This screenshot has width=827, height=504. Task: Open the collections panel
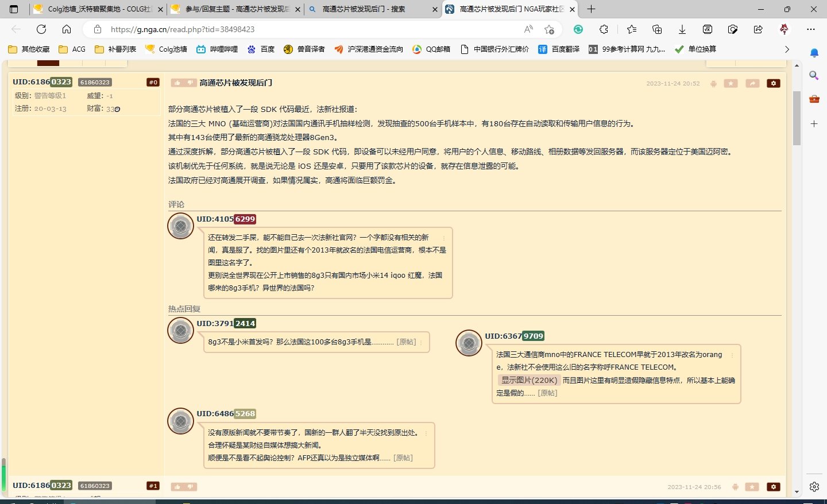point(657,29)
